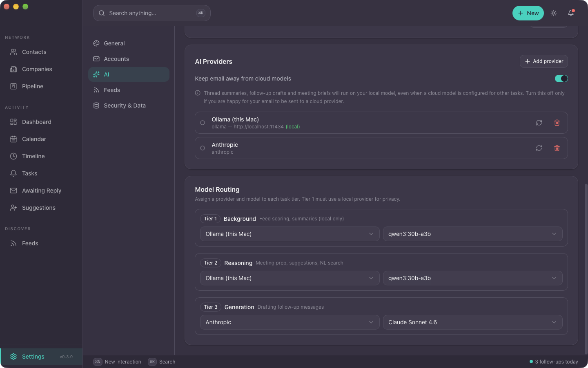Switch to Feeds settings tab

(x=129, y=90)
